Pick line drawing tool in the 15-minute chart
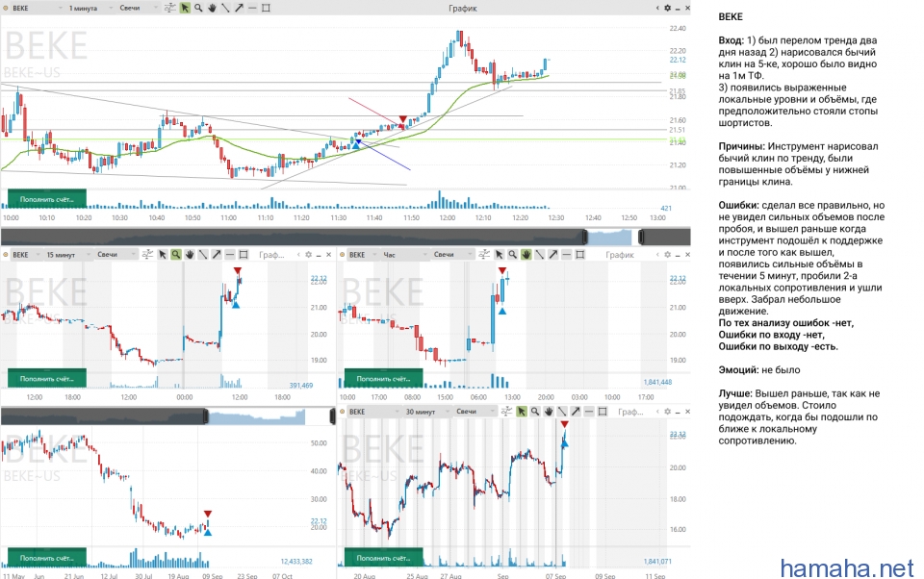Viewport: 924px width, 579px height. point(203,255)
